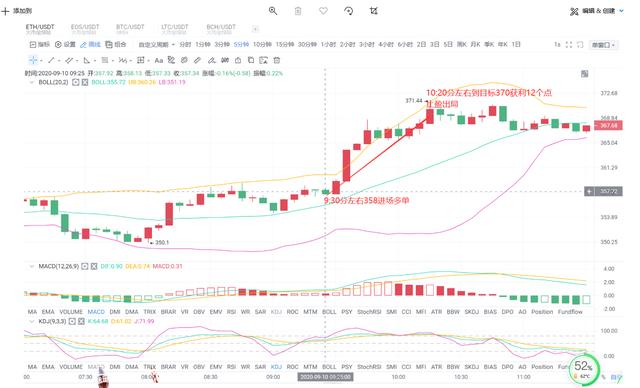
Task: Open MACD(12,26,9) indicator settings icon
Action: (x=84, y=266)
